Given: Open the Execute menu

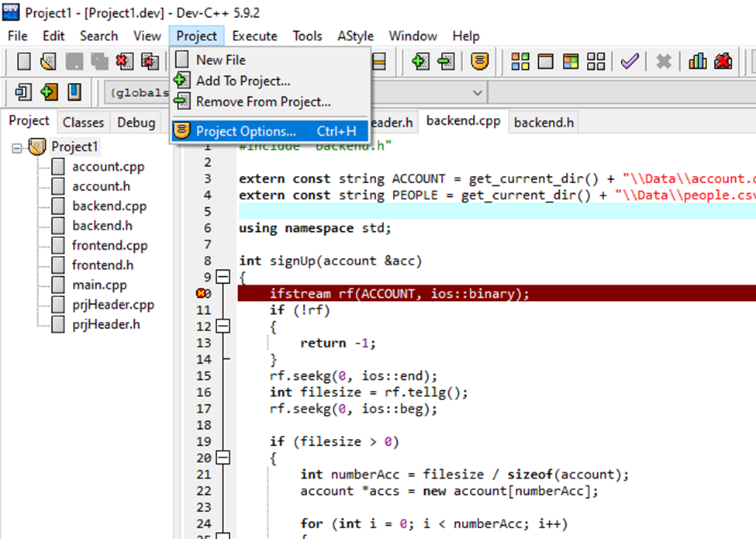Looking at the screenshot, I should [254, 36].
